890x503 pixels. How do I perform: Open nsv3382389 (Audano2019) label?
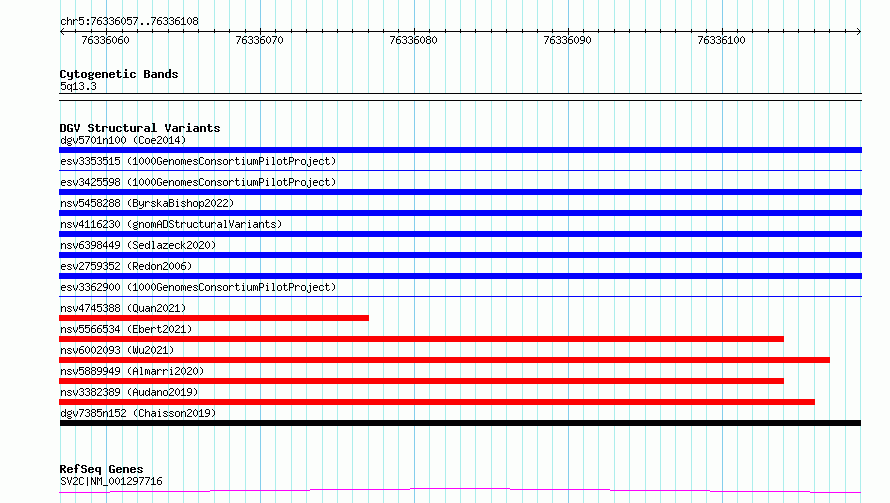[x=129, y=392]
